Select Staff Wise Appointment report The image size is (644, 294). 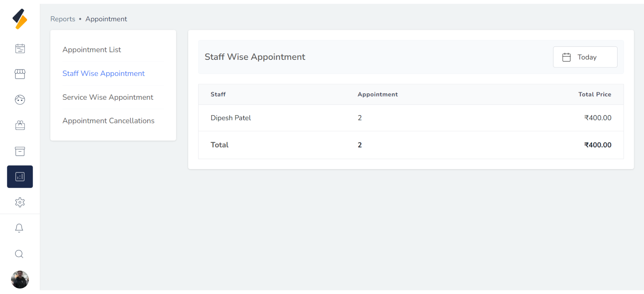tap(104, 74)
